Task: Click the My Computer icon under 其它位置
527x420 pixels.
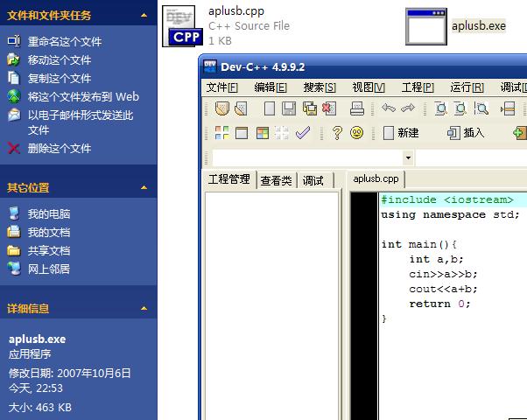Action: coord(14,213)
